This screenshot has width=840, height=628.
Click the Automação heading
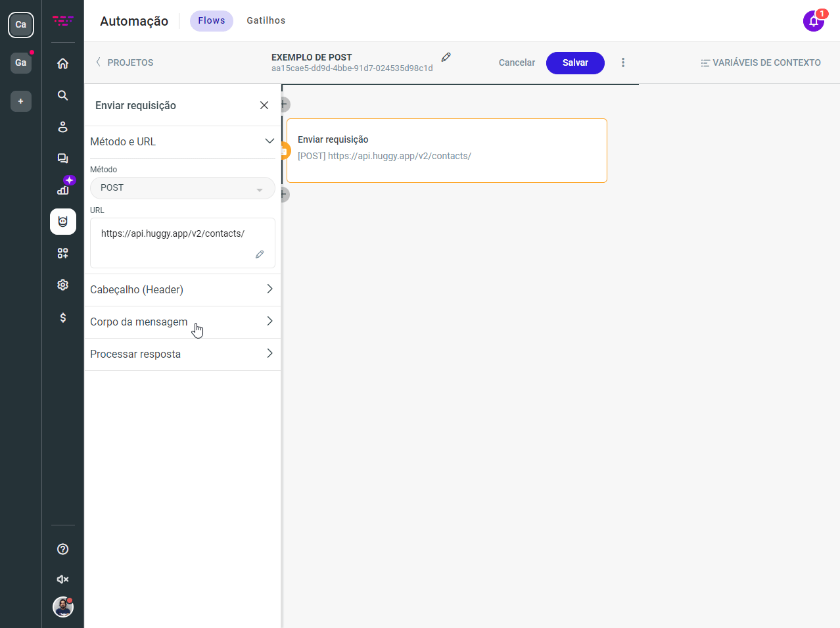point(134,21)
